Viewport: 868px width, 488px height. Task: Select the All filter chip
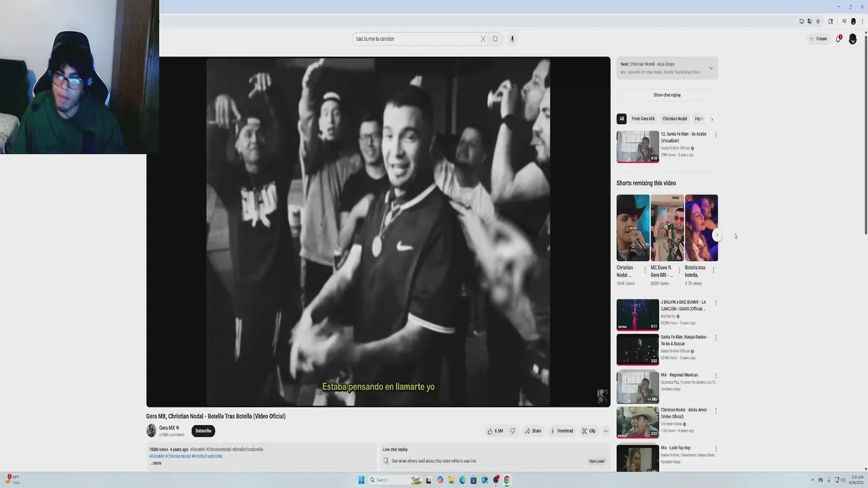pyautogui.click(x=621, y=119)
